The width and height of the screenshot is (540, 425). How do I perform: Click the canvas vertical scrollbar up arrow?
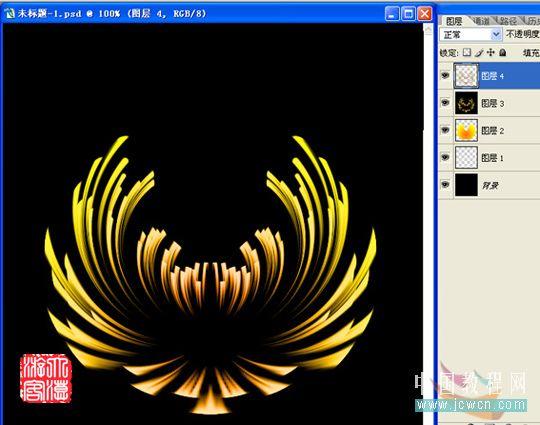[x=428, y=30]
